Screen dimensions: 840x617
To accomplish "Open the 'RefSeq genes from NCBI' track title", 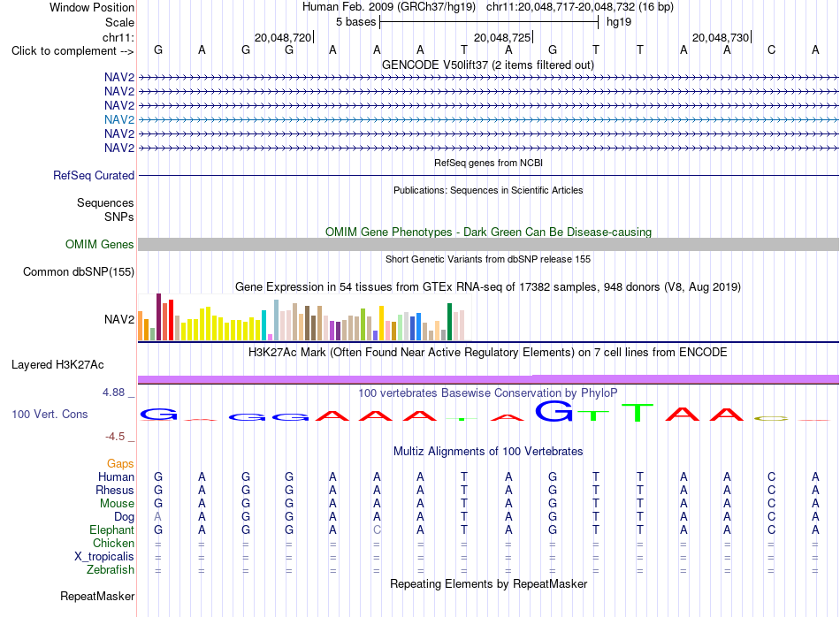I will click(x=488, y=163).
